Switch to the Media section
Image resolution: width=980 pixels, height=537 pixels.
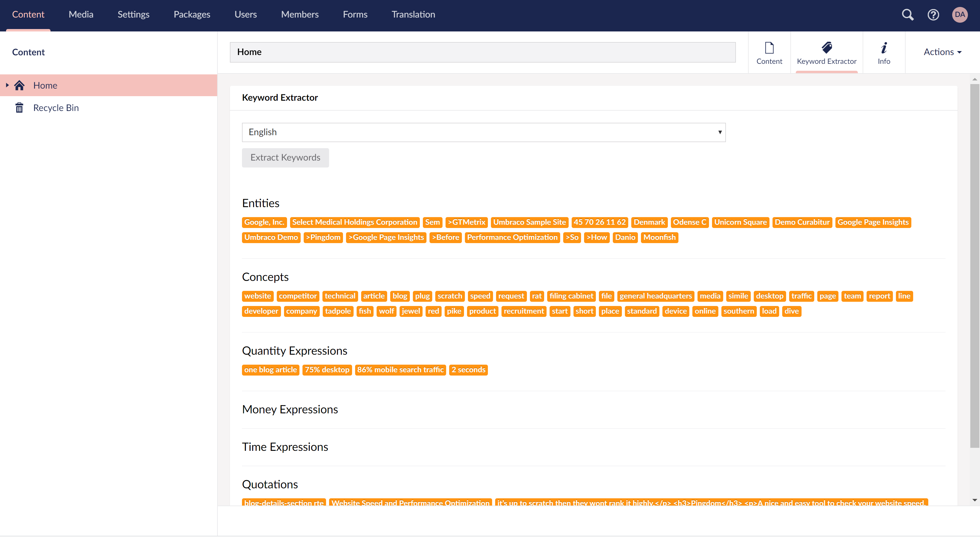pos(81,15)
